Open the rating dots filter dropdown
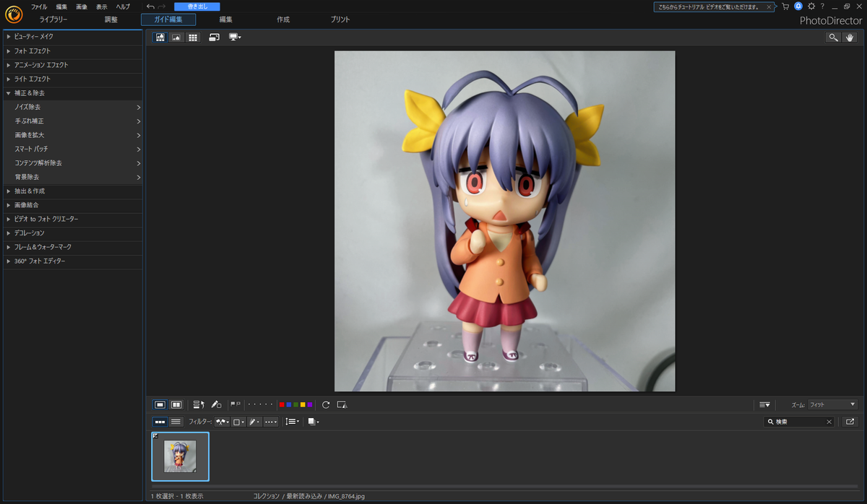This screenshot has width=867, height=504. (271, 422)
